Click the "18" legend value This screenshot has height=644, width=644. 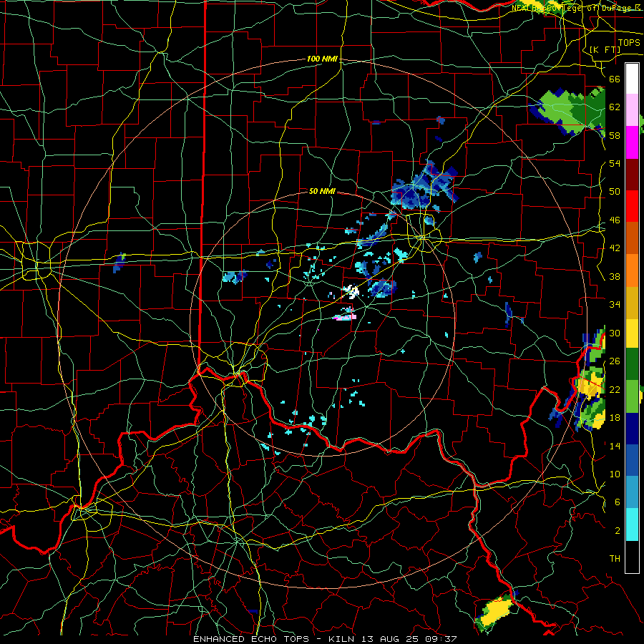(x=615, y=418)
